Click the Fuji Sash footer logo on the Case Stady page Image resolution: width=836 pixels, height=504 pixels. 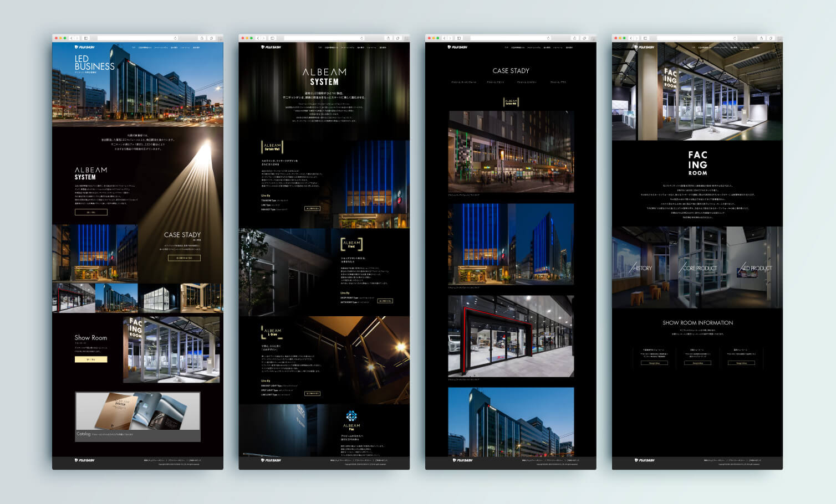[463, 460]
